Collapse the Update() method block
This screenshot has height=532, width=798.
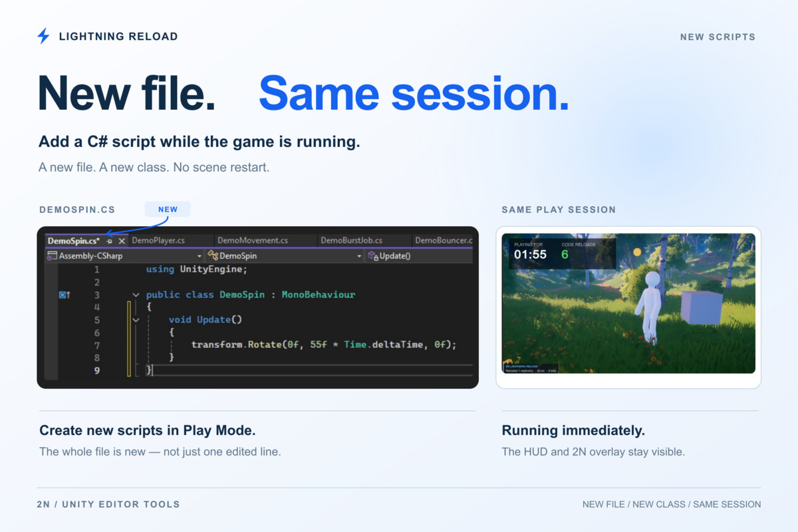(x=136, y=320)
